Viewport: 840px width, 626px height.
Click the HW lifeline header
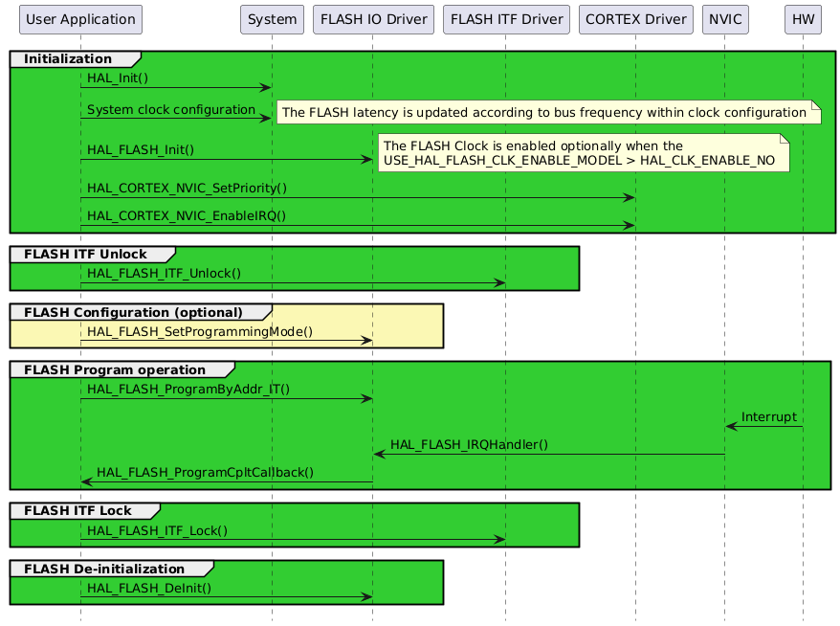(803, 19)
